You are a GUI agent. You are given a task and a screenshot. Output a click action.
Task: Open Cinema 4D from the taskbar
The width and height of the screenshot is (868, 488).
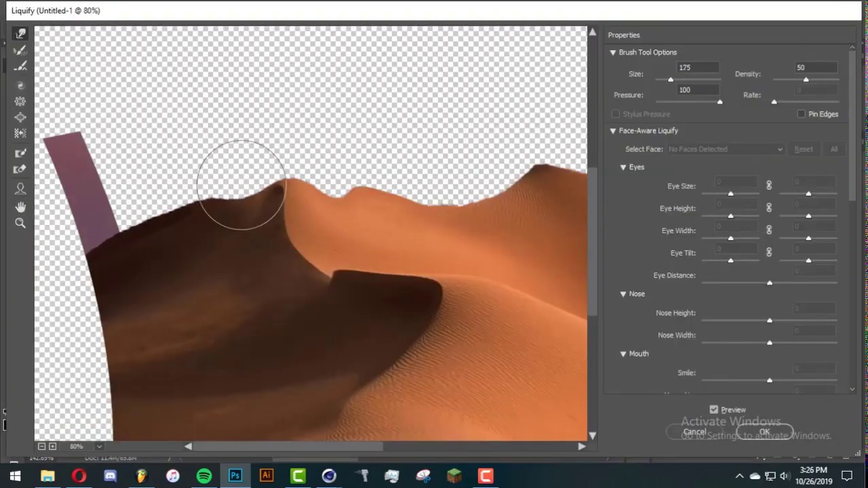pyautogui.click(x=329, y=476)
